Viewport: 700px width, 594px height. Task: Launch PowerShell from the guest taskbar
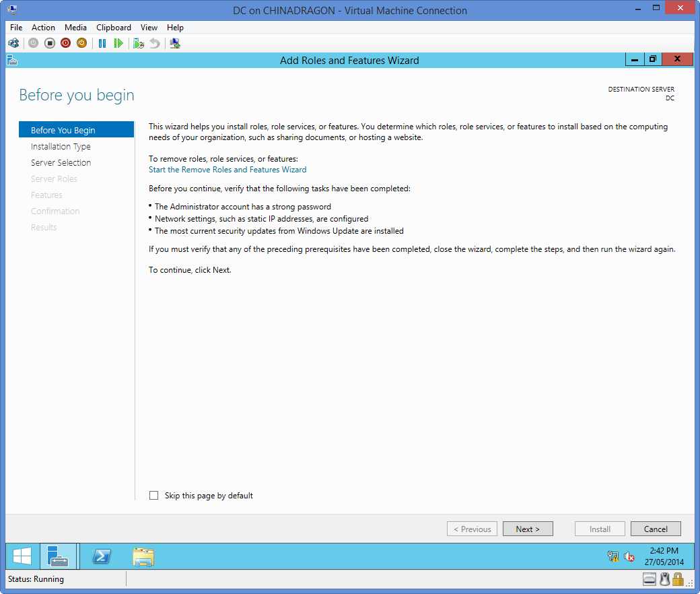point(102,556)
